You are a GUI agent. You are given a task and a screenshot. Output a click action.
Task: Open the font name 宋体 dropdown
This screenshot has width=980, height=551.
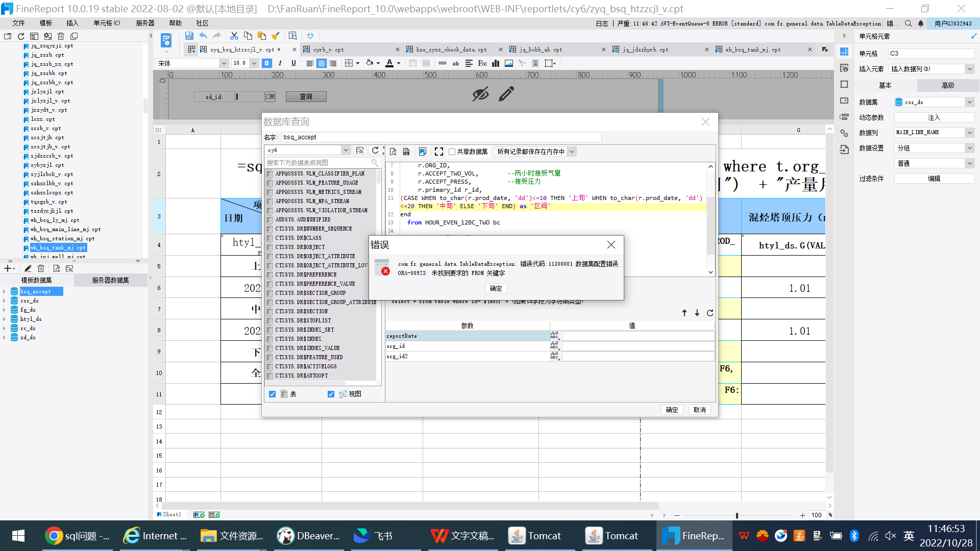pyautogui.click(x=224, y=63)
